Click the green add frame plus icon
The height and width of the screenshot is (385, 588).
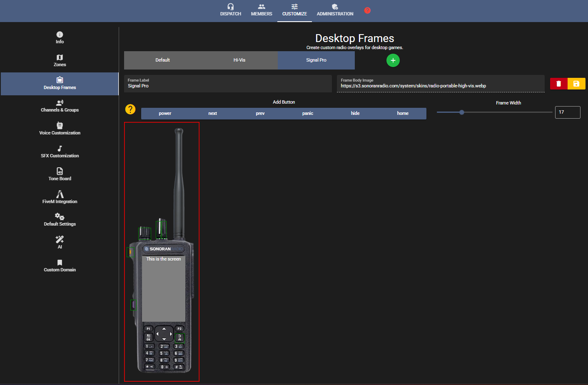coord(393,60)
